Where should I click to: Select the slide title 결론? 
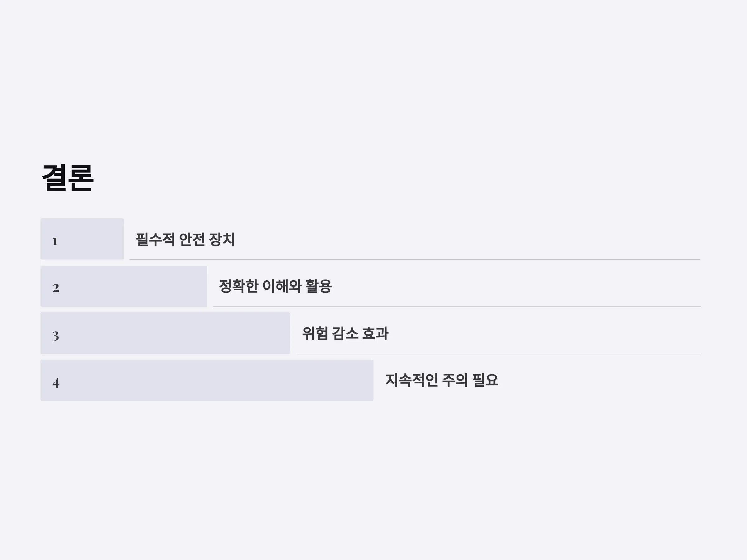[x=68, y=178]
